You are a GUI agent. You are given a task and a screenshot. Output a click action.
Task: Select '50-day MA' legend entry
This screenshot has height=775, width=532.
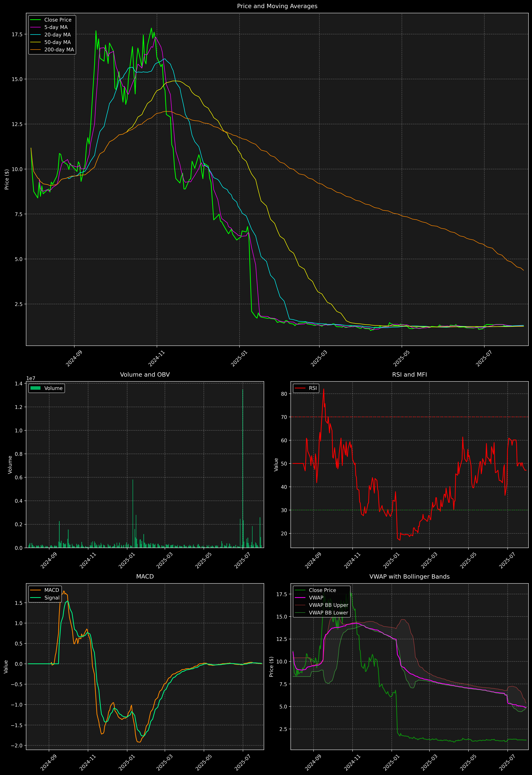tap(57, 42)
